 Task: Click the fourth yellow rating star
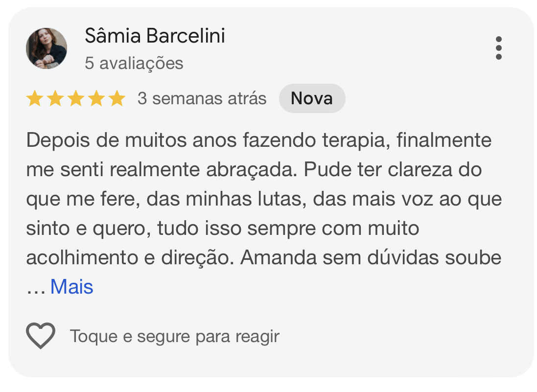point(96,99)
